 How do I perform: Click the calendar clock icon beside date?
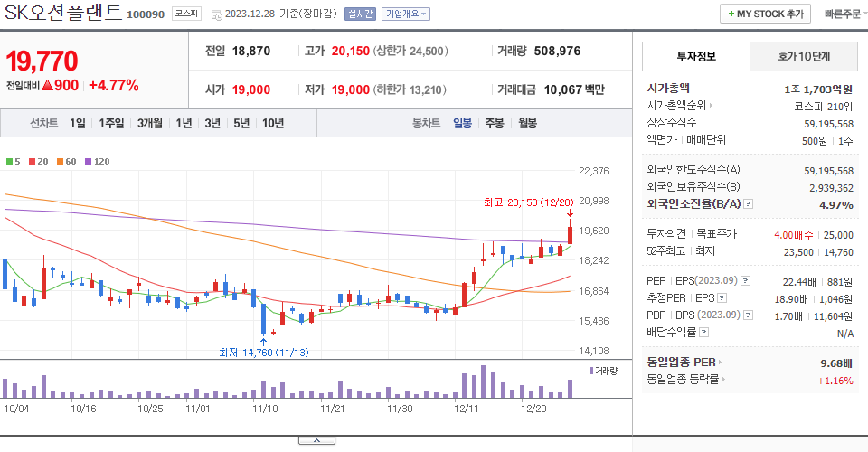coord(217,15)
